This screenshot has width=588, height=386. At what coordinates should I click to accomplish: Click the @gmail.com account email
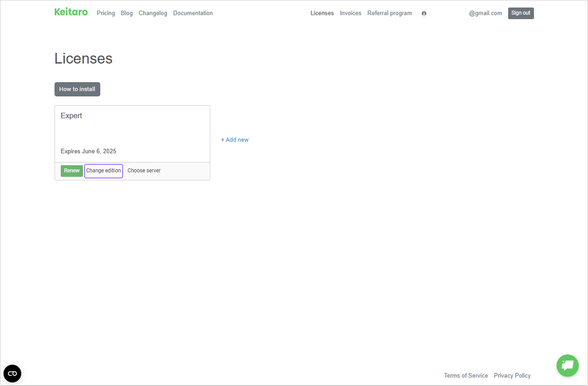pyautogui.click(x=485, y=13)
